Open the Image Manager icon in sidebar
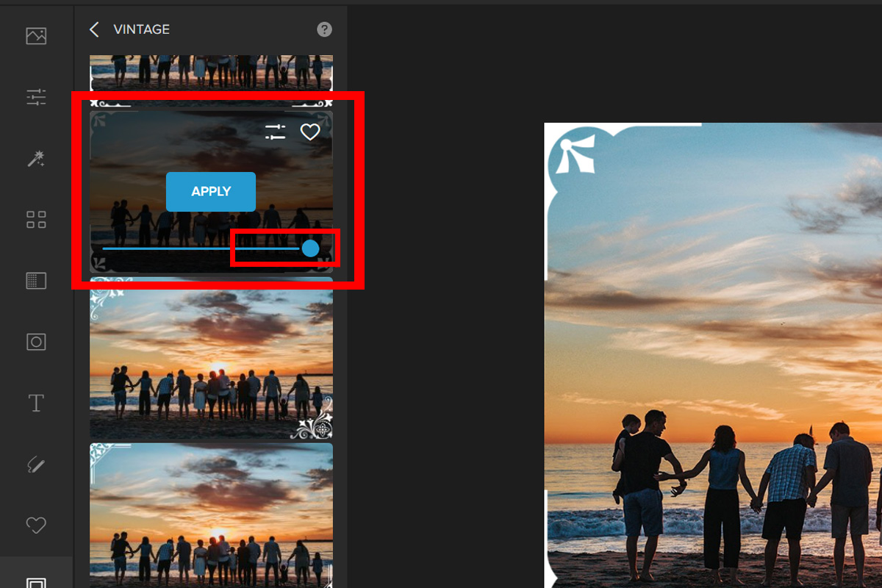The height and width of the screenshot is (588, 882). coord(36,35)
